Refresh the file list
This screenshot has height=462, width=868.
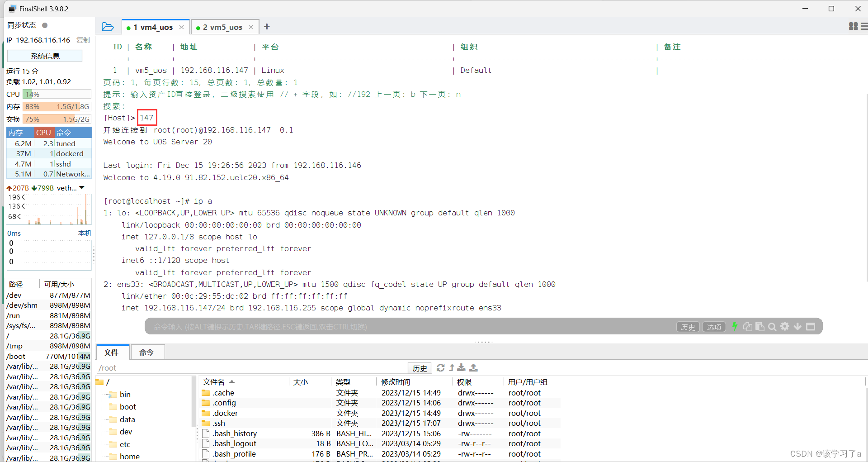[x=440, y=368]
